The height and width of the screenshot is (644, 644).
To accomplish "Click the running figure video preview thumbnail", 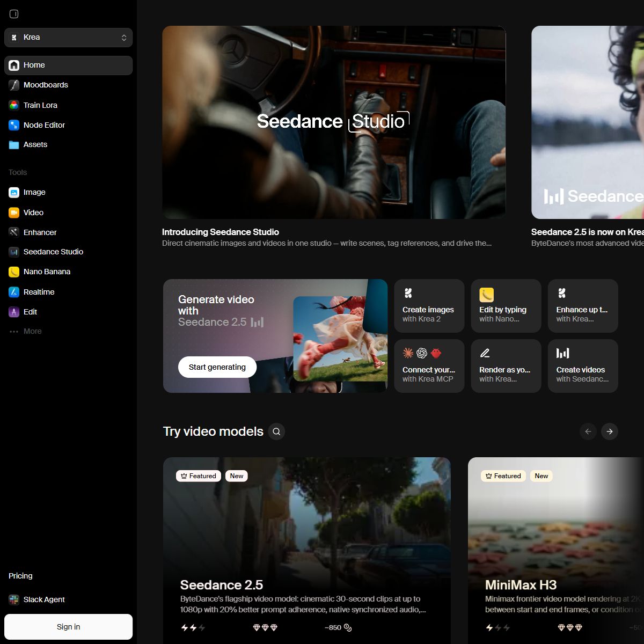I will 340,339.
